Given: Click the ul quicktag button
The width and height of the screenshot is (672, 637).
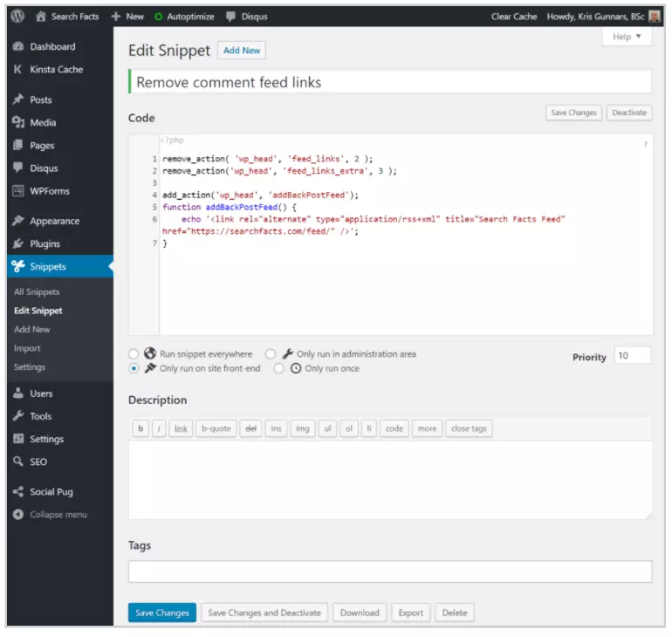Looking at the screenshot, I should [x=327, y=428].
